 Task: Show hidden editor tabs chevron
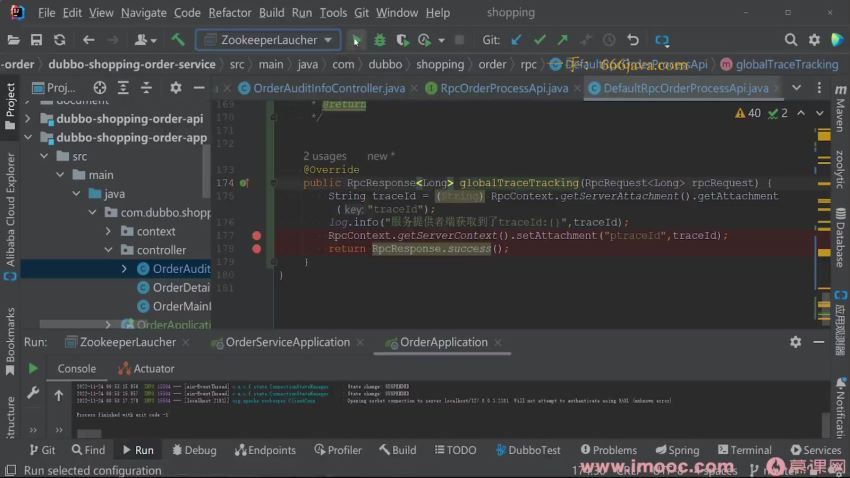tap(796, 88)
